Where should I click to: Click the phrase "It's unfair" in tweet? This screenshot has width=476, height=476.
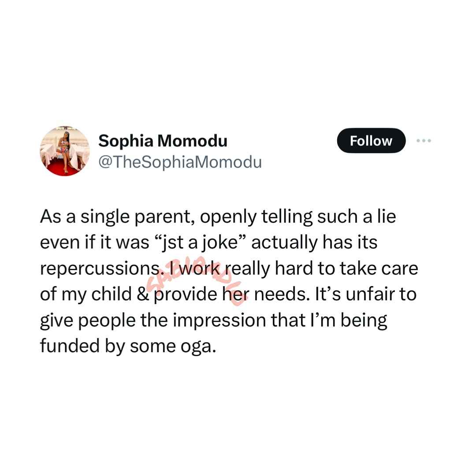(x=365, y=294)
